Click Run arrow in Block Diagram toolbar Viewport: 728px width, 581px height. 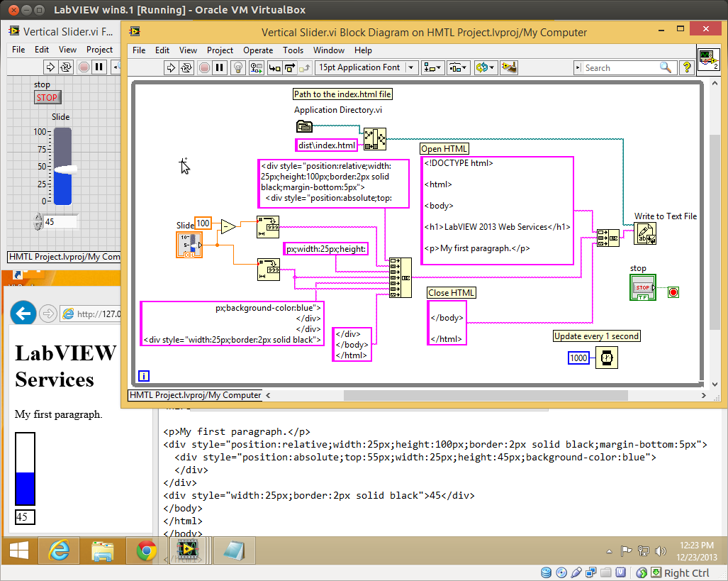coord(171,68)
